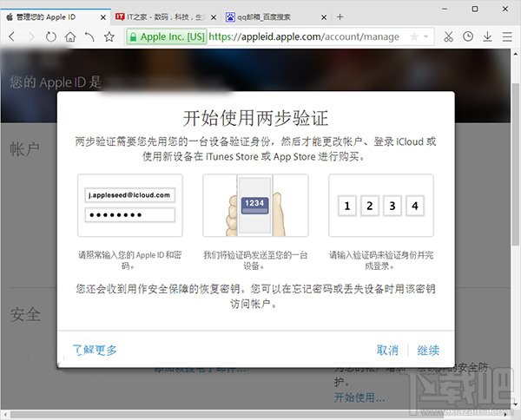
Task: Bookmark page with address bar star
Action: click(x=414, y=36)
